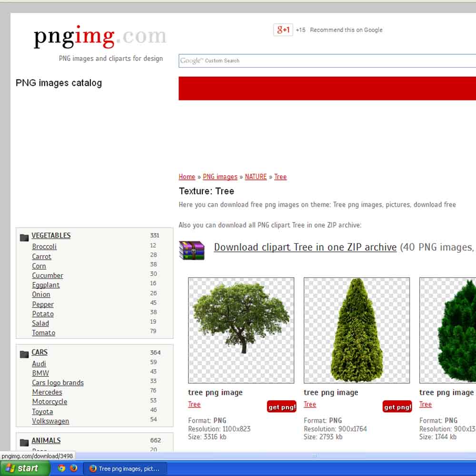
Task: Open the Volkswagen category link
Action: point(51,421)
